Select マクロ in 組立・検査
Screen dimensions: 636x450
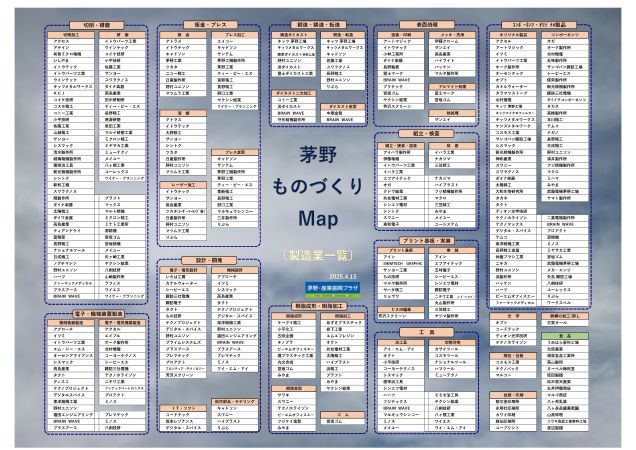coord(452,198)
